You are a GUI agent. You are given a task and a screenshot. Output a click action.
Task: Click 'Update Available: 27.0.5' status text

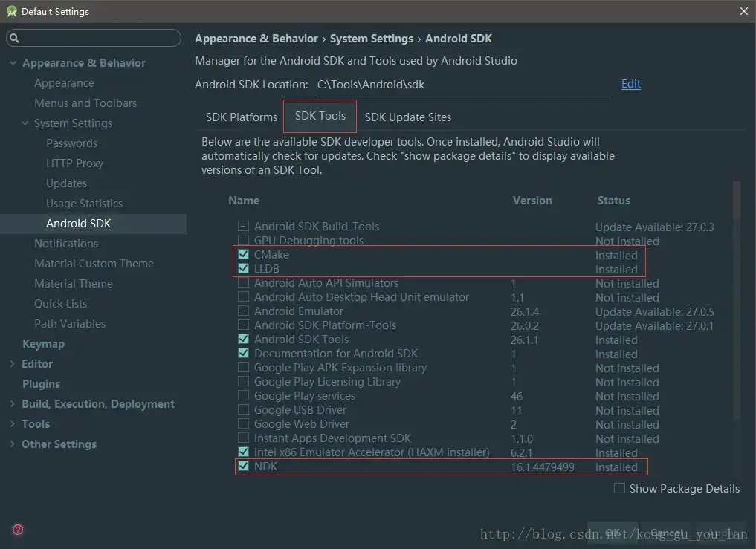click(655, 312)
